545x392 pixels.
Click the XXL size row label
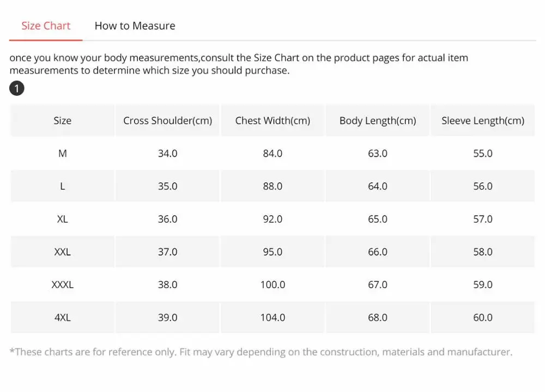(62, 252)
